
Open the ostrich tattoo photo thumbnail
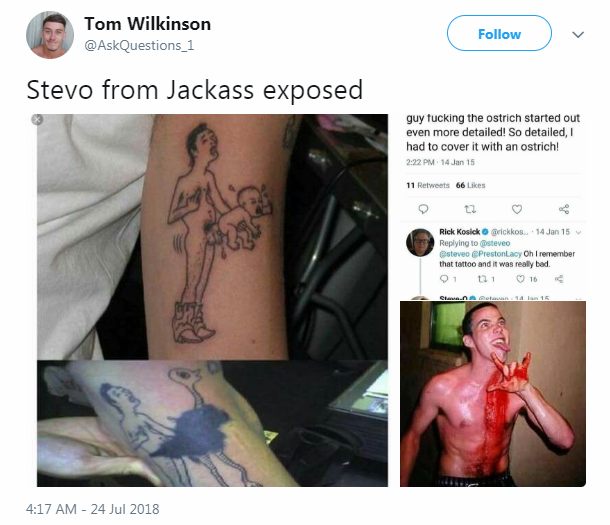tap(212, 424)
